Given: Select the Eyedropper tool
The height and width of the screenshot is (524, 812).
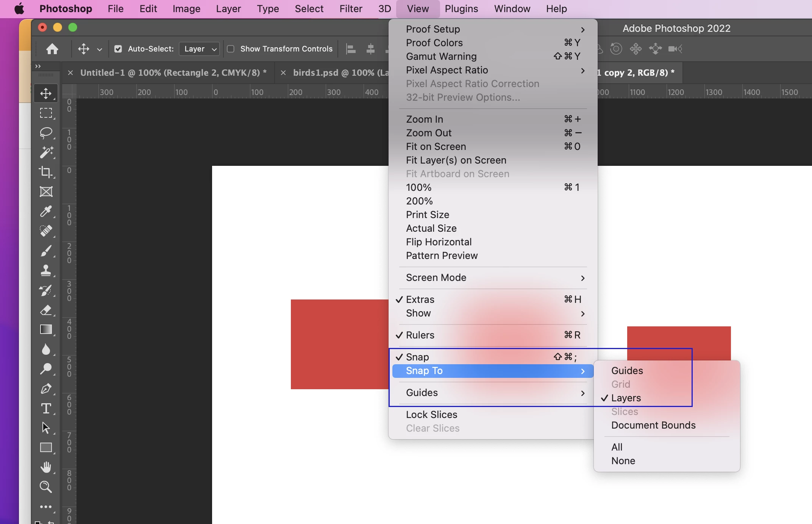Looking at the screenshot, I should (46, 211).
